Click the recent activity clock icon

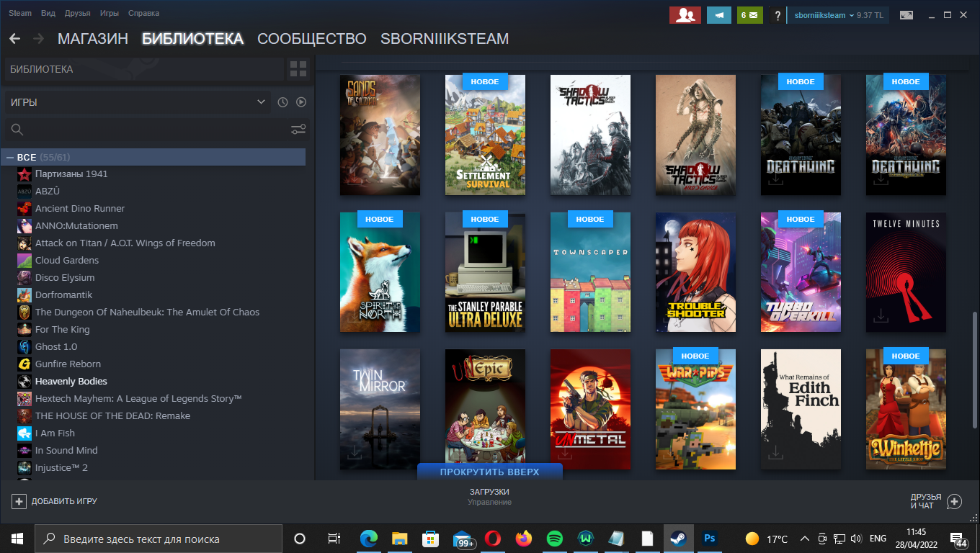click(282, 102)
